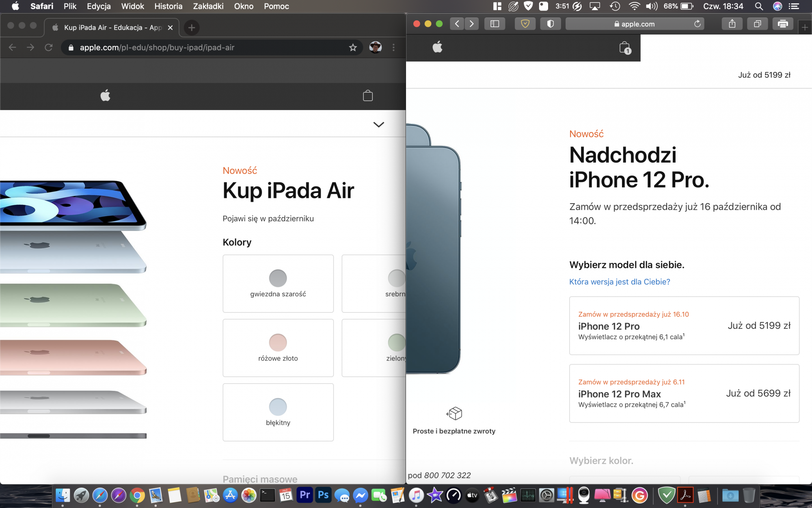812x508 pixels.
Task: Open Chrome's three-dot menu
Action: [393, 48]
